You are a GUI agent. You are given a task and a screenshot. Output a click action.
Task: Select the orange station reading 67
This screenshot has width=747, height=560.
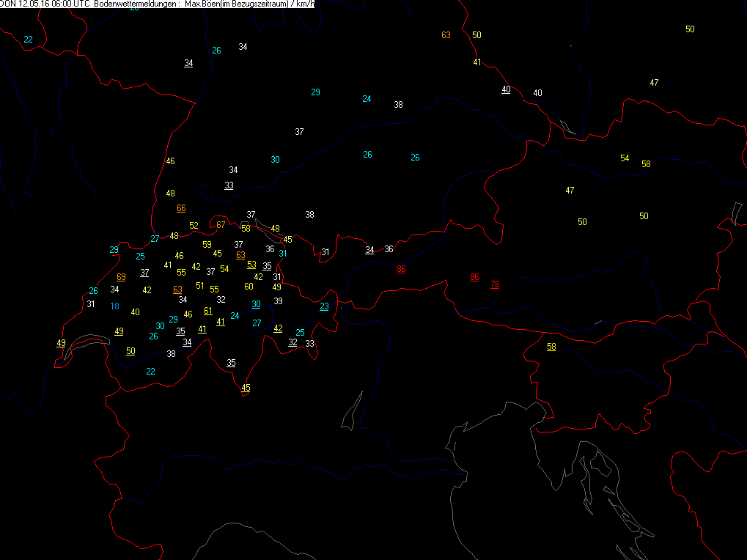click(x=221, y=224)
